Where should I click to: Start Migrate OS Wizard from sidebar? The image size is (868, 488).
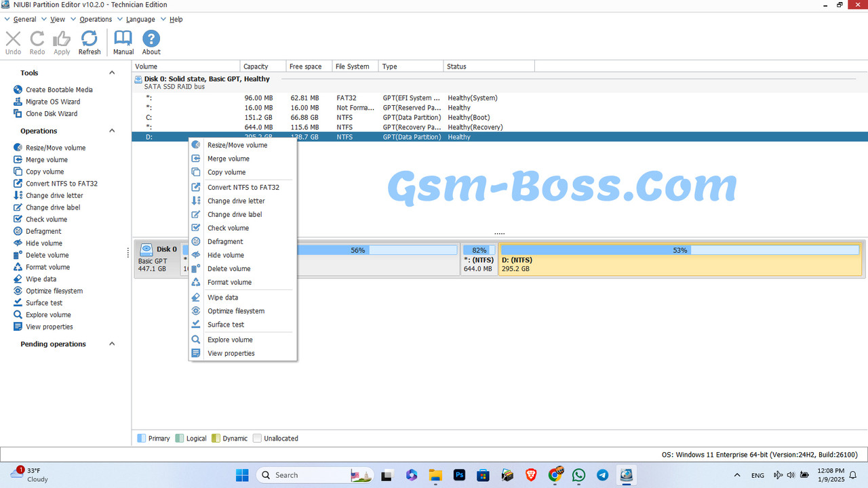coord(46,102)
